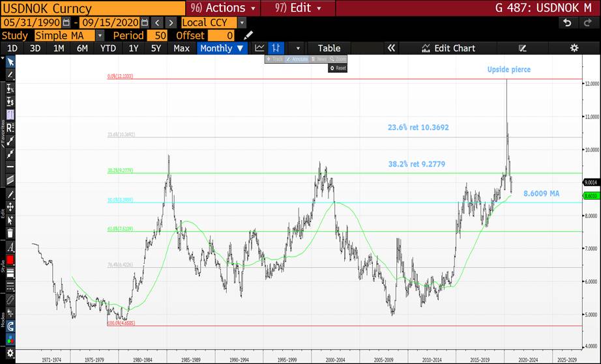Click the end date field 09/15/2020

pos(110,23)
